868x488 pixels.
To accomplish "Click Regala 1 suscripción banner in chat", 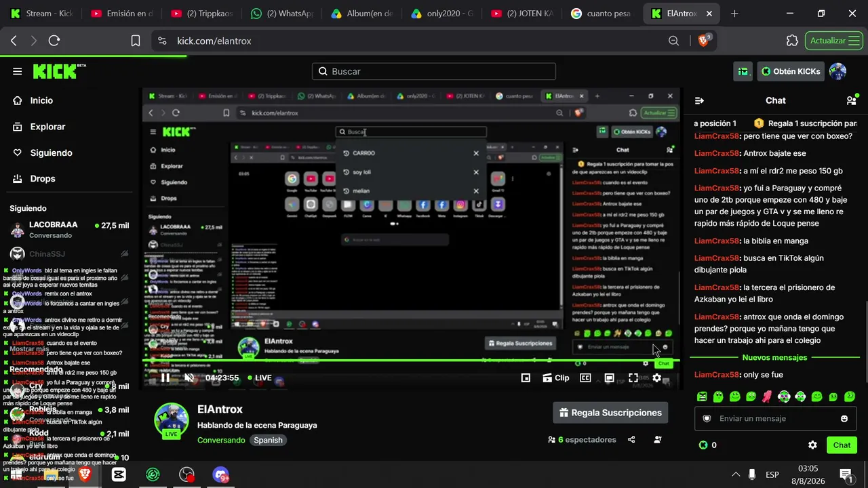I will [805, 123].
